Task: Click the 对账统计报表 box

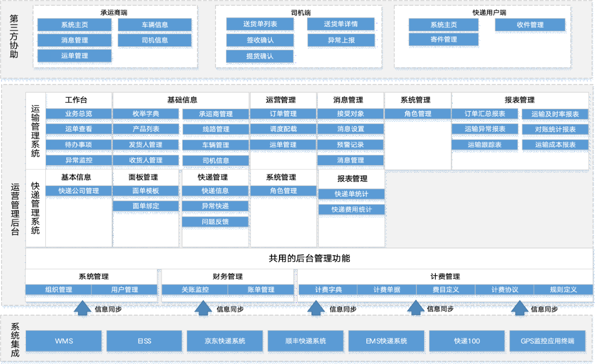Action: (555, 129)
